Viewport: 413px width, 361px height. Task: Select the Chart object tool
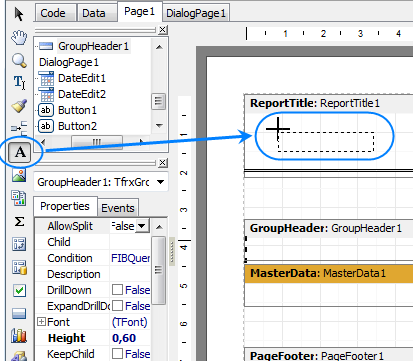(19, 336)
